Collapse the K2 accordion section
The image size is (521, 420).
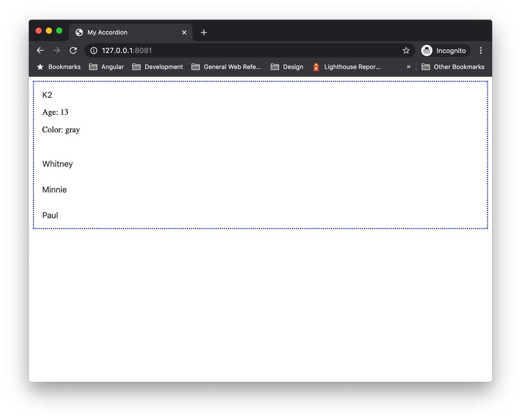click(x=47, y=95)
